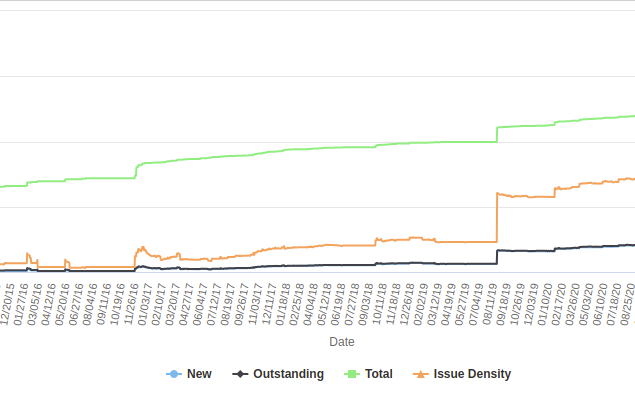Toggle the Total series legend text
The width and height of the screenshot is (635, 406).
pos(378,374)
